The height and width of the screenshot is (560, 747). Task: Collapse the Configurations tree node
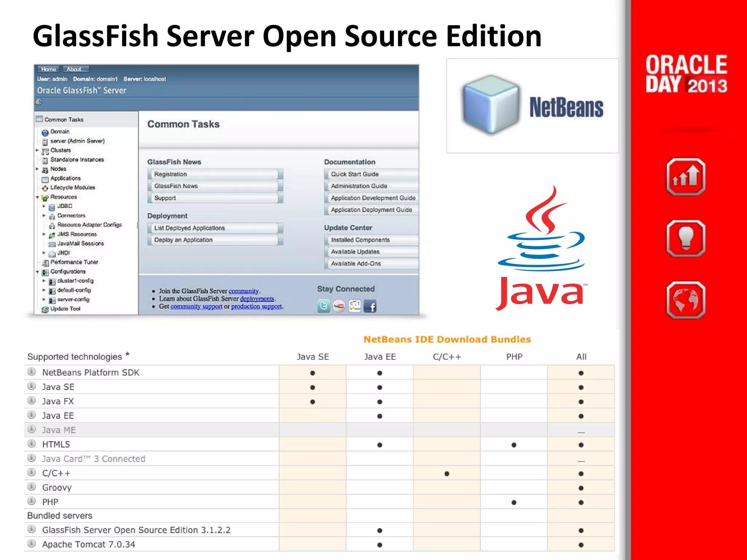(37, 272)
